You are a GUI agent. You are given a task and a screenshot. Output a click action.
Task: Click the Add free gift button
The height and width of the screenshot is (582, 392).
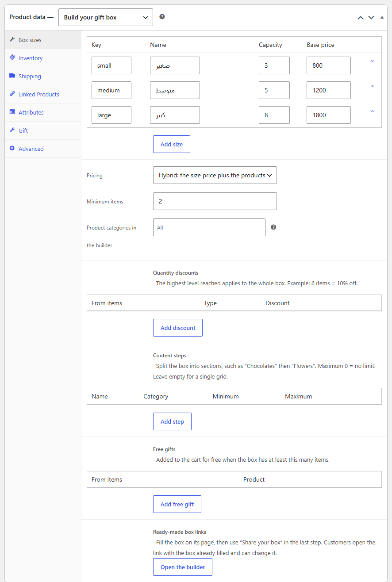click(x=177, y=504)
